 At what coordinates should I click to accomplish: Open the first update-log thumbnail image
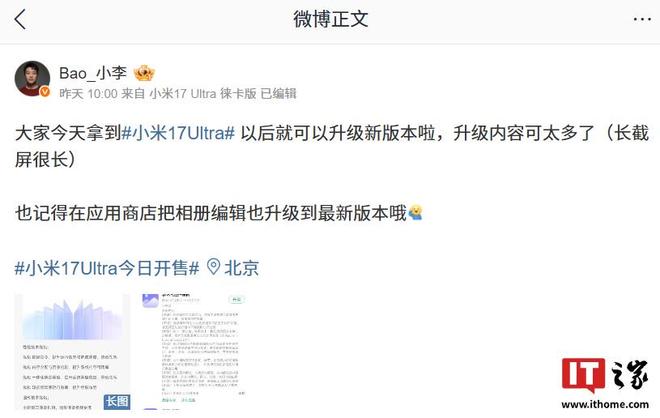tap(72, 352)
